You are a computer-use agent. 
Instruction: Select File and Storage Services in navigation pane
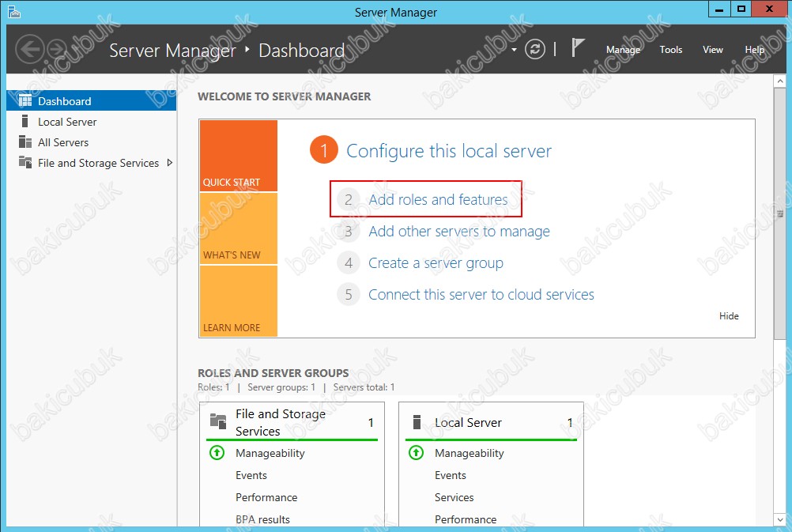pyautogui.click(x=92, y=163)
